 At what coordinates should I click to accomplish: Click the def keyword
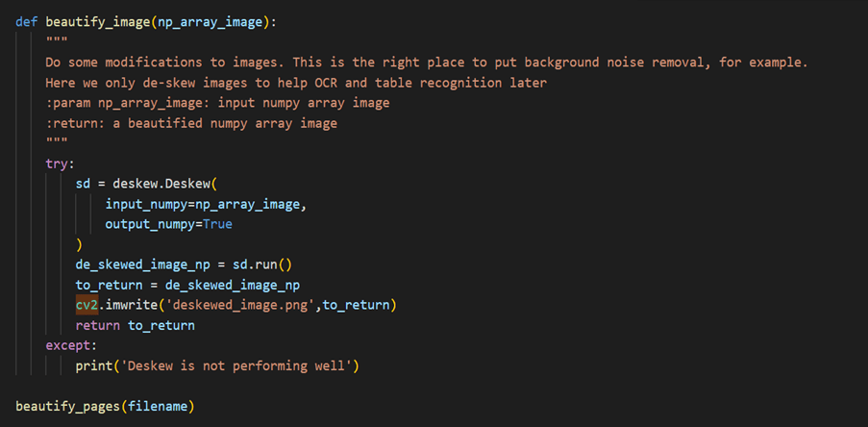click(27, 22)
